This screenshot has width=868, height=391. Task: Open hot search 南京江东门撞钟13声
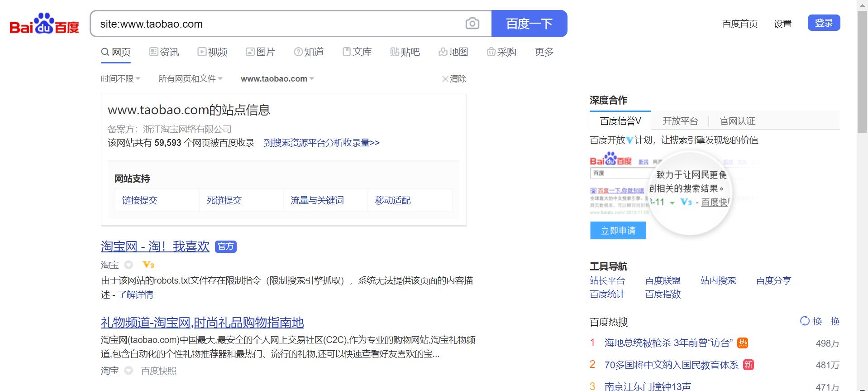tap(648, 386)
